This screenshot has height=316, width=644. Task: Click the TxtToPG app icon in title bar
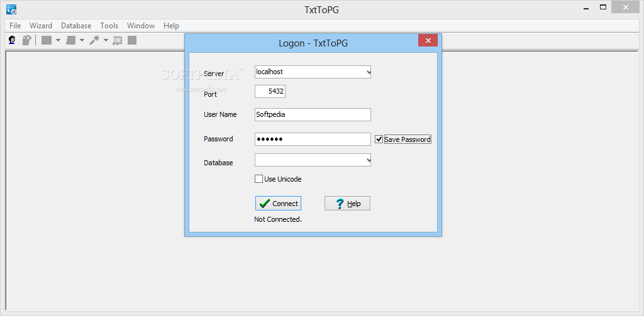click(11, 8)
